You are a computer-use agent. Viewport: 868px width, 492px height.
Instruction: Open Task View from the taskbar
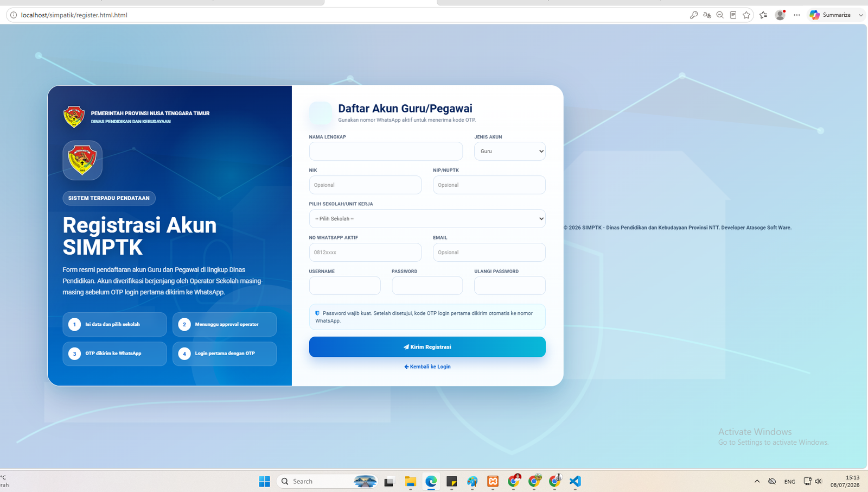pyautogui.click(x=389, y=481)
